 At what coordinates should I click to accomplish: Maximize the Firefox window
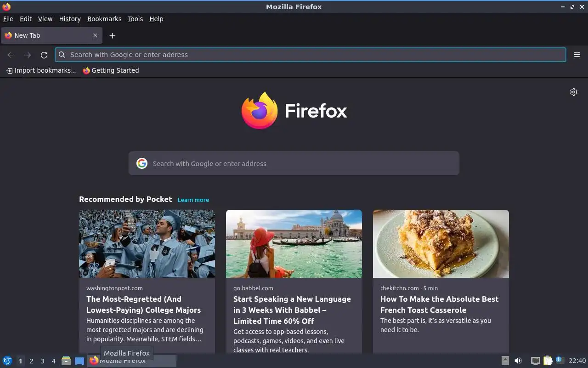572,6
